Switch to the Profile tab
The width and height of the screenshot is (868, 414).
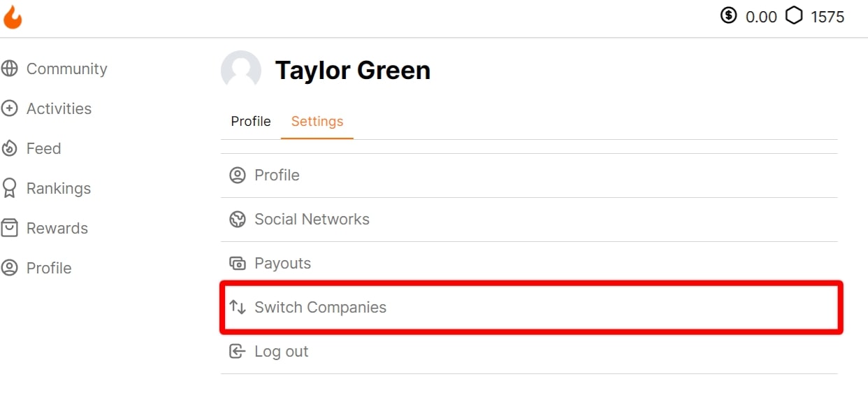coord(251,121)
